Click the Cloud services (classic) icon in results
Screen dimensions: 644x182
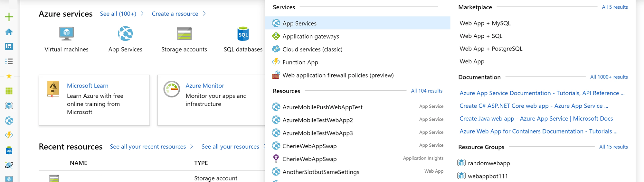point(276,49)
